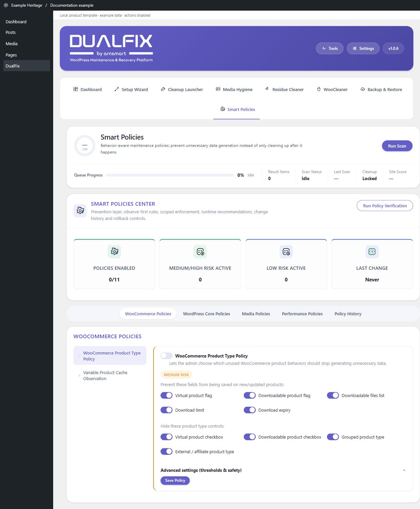
Task: Turn off the Downloadable files list switch
Action: coord(333,395)
